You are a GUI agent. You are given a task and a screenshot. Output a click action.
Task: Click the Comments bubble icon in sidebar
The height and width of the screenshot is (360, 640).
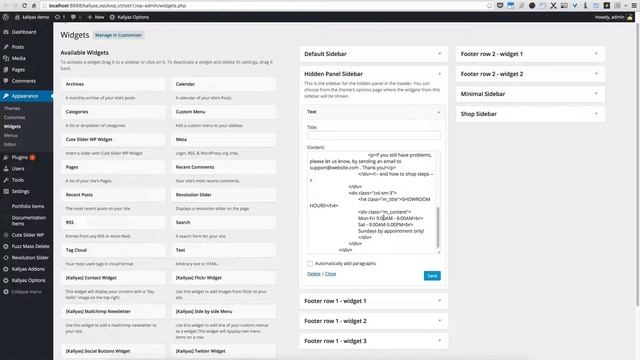click(6, 81)
